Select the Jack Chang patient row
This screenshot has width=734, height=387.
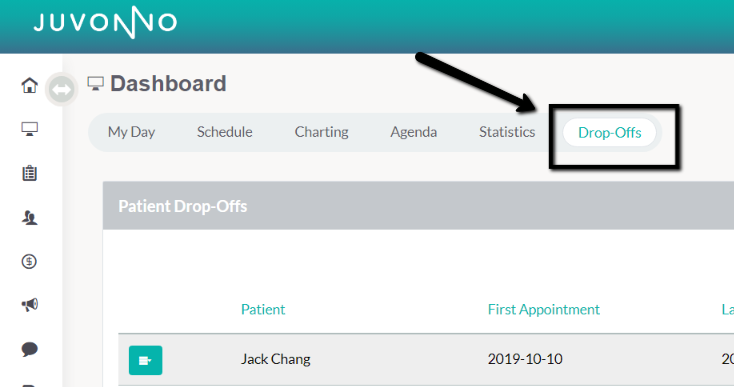tap(426, 359)
